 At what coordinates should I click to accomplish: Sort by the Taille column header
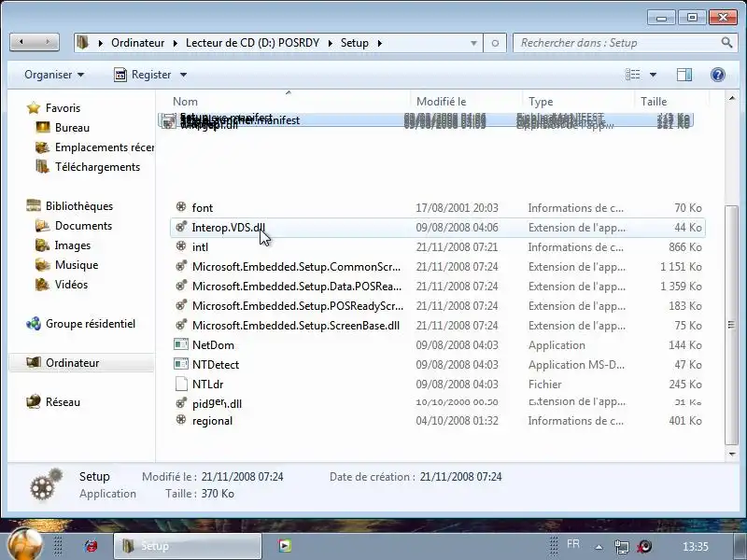coord(653,102)
